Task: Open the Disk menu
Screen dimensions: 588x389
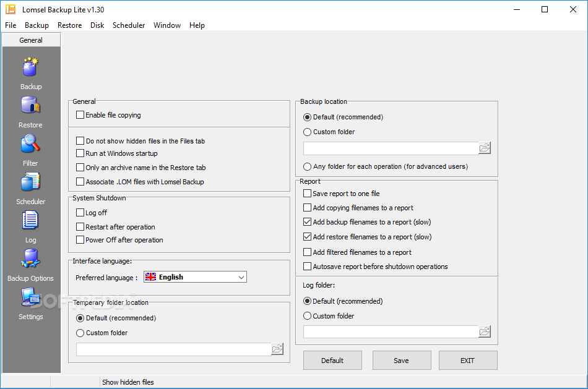Action: tap(97, 25)
